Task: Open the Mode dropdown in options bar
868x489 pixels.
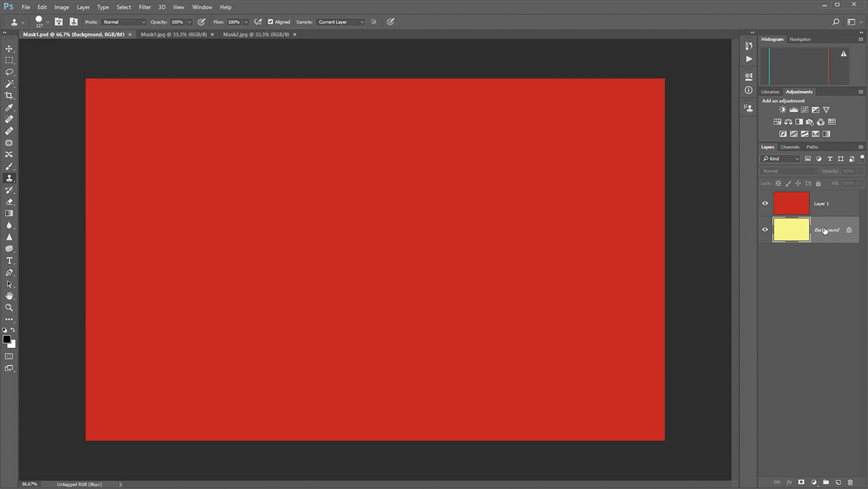Action: (x=124, y=22)
